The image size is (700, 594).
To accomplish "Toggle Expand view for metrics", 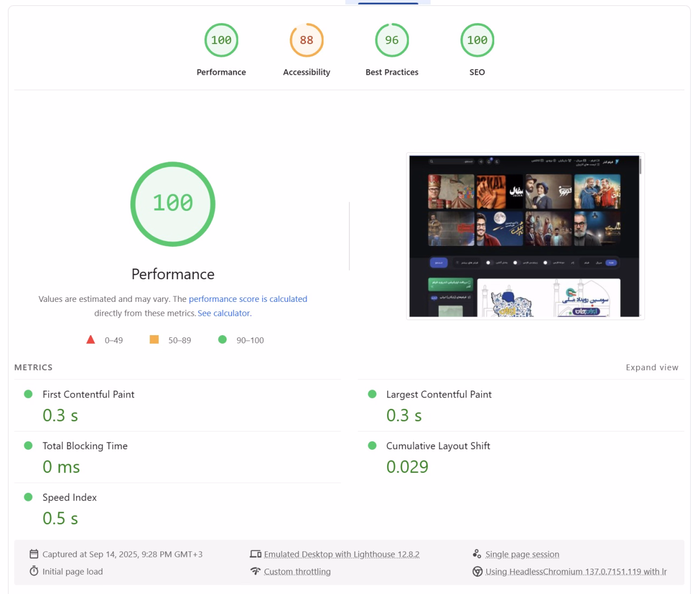I will 652,367.
